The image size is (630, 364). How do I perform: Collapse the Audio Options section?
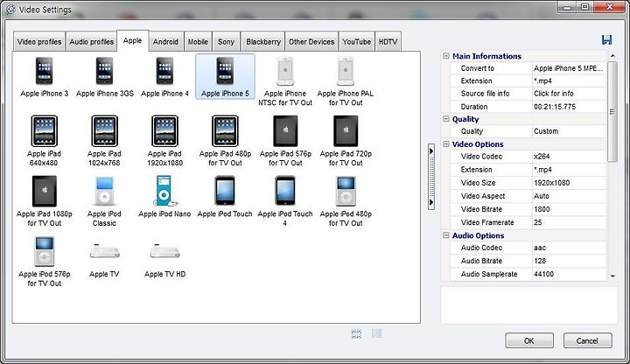click(446, 235)
